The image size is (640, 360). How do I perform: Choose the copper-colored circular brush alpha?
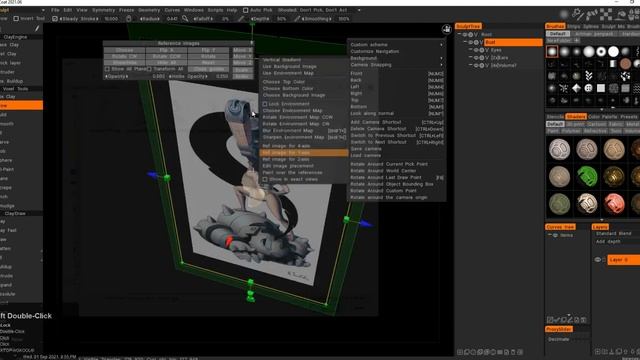(625, 64)
